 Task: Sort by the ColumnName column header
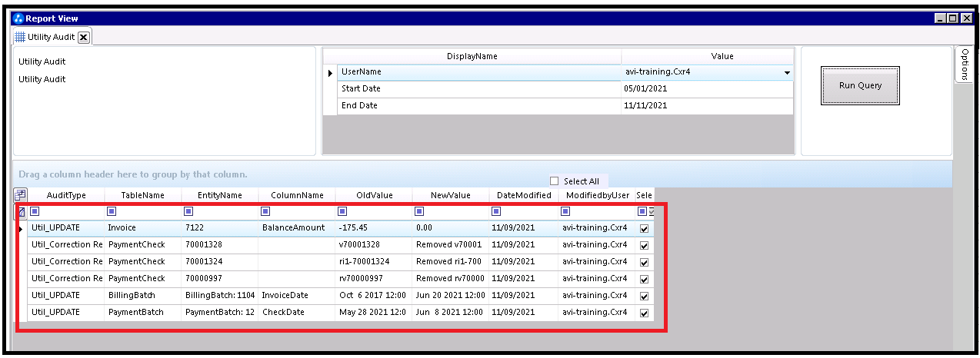click(297, 195)
